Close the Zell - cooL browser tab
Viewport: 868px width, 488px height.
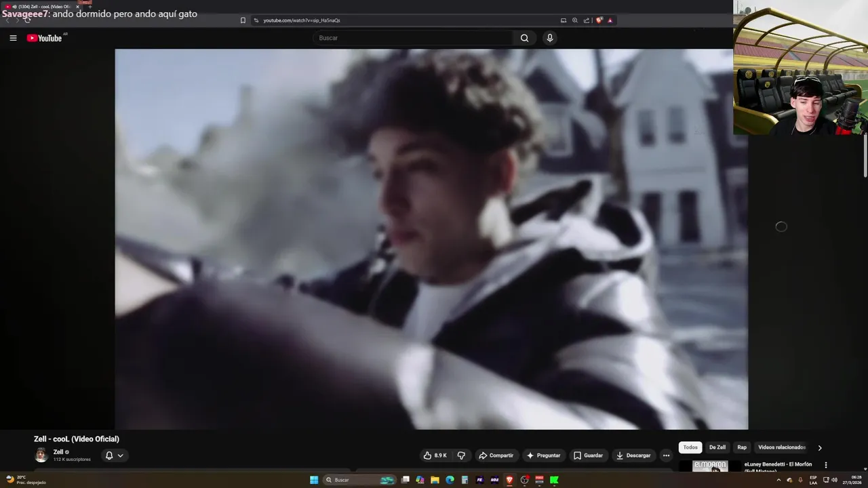pos(77,7)
